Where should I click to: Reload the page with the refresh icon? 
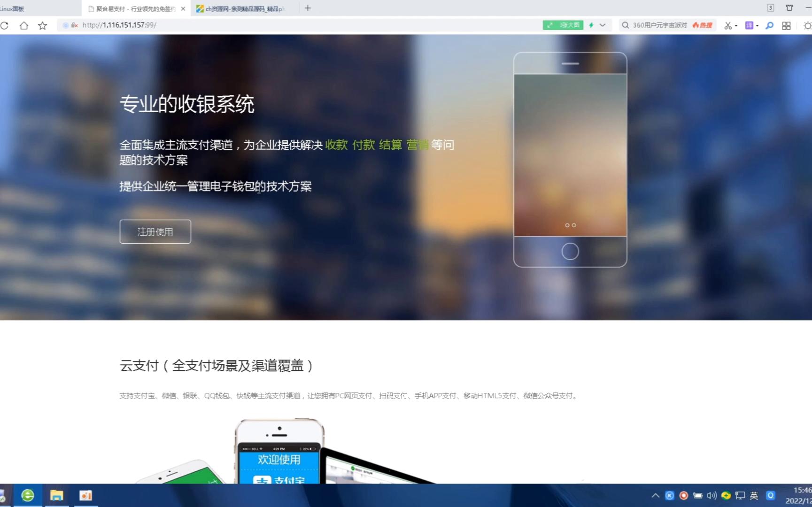5,25
